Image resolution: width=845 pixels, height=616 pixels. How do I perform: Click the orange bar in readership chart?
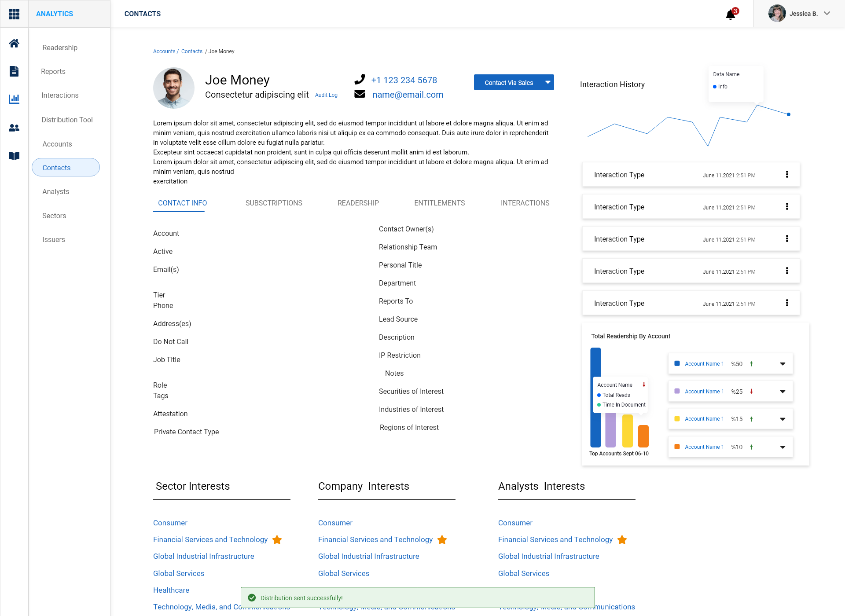click(643, 436)
